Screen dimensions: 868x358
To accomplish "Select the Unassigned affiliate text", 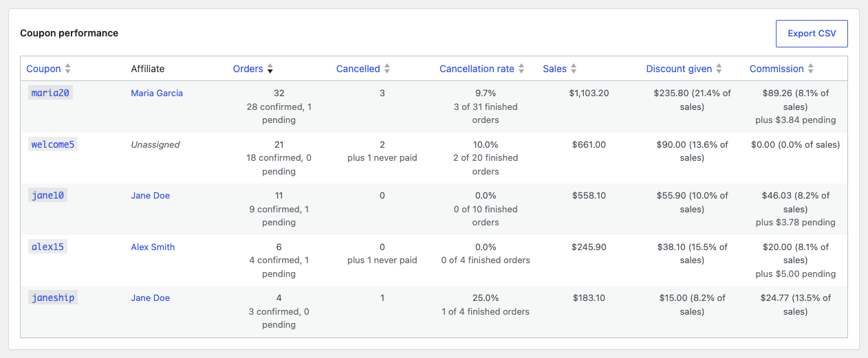I will pos(155,144).
